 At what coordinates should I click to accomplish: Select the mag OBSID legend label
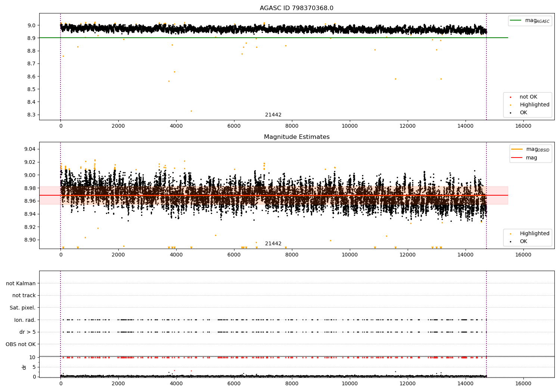[x=538, y=149]
